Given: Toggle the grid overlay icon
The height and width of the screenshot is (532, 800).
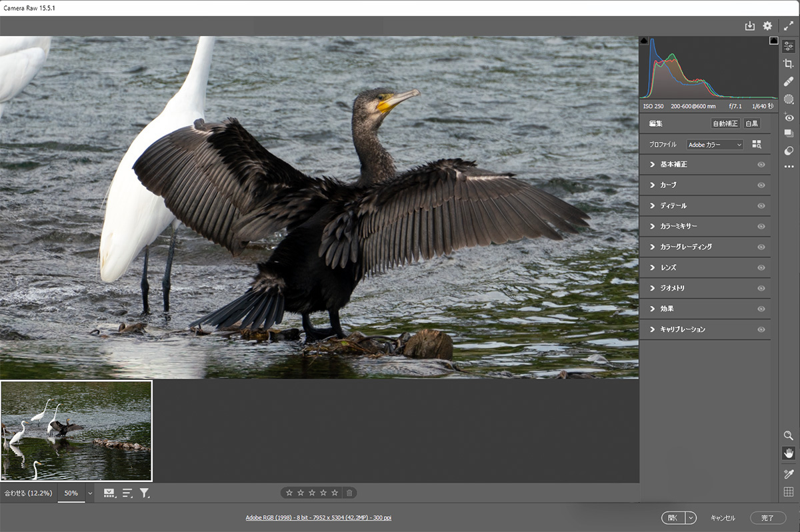Looking at the screenshot, I should tap(789, 492).
